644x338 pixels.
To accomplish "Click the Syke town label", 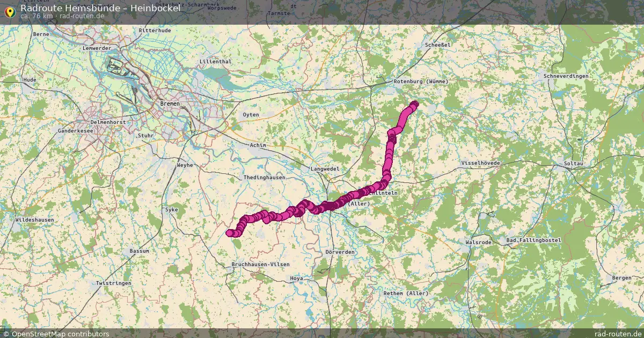I will click(171, 210).
